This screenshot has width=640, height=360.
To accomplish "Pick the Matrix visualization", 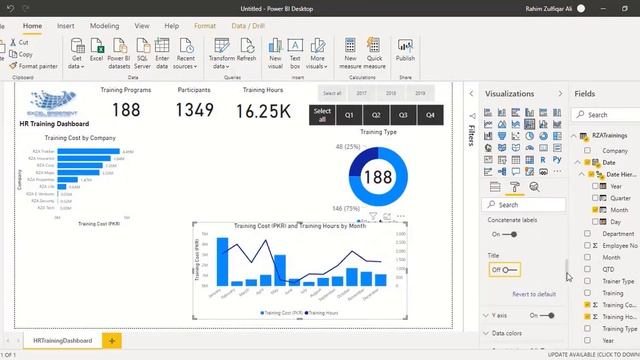I will click(x=529, y=160).
